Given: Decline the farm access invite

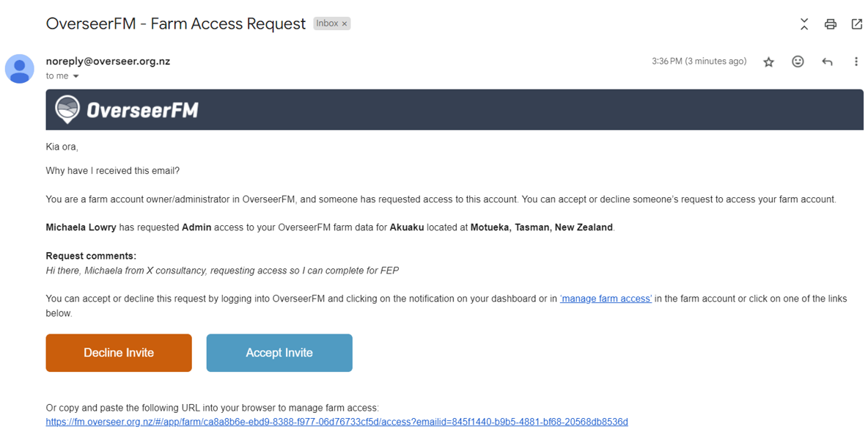Looking at the screenshot, I should 119,353.
